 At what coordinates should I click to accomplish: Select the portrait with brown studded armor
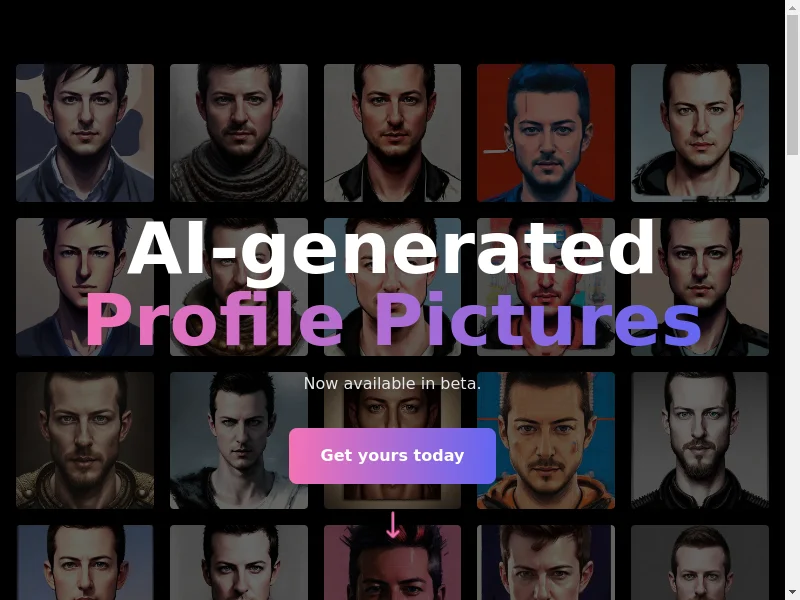coord(85,440)
